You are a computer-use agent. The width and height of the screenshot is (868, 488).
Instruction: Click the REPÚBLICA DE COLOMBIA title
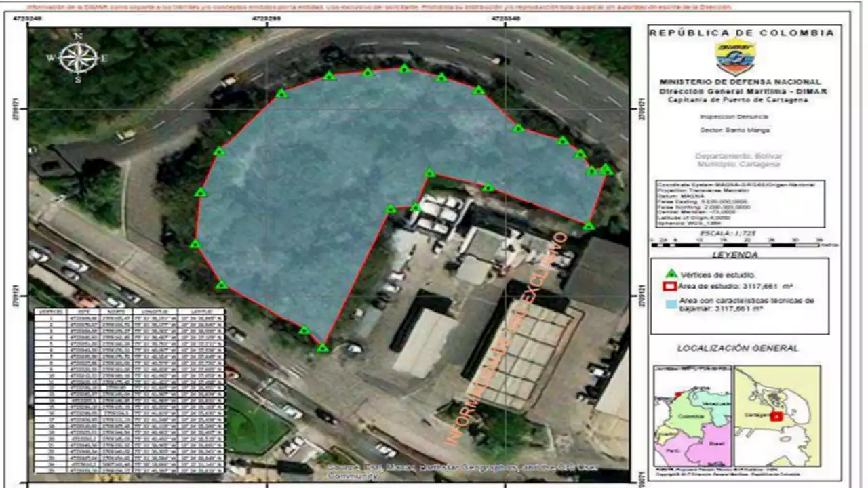coord(742,33)
